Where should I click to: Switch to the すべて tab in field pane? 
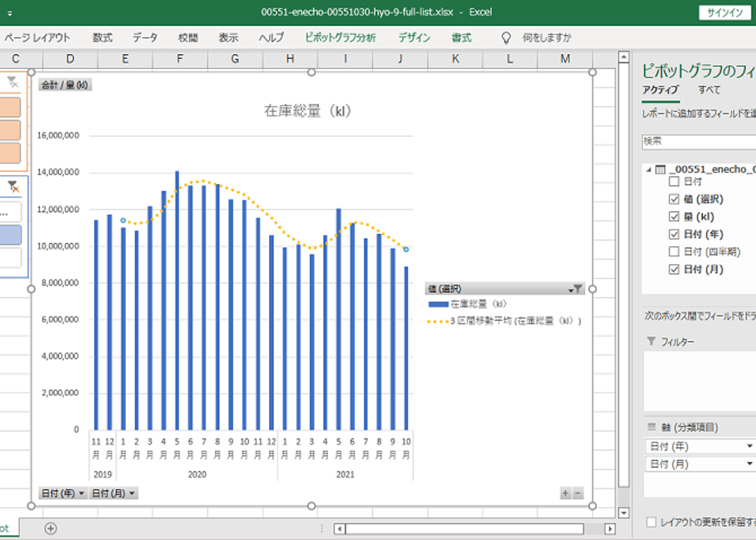click(709, 90)
